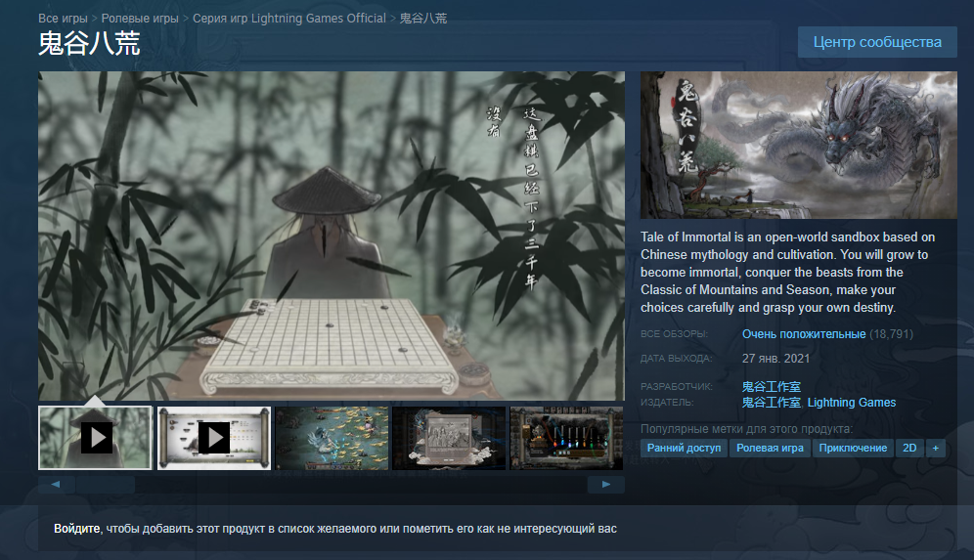
Task: Play the first trailer thumbnail with hatted figure
Action: click(95, 438)
